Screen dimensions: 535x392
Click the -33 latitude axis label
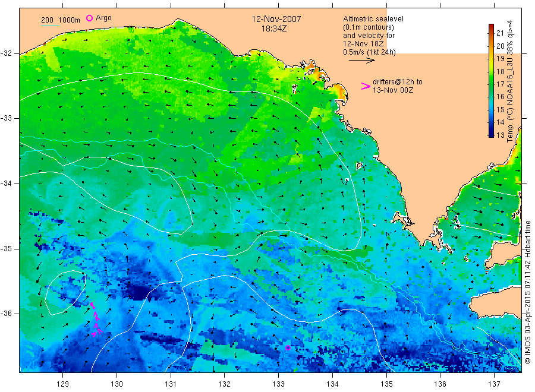click(7, 118)
